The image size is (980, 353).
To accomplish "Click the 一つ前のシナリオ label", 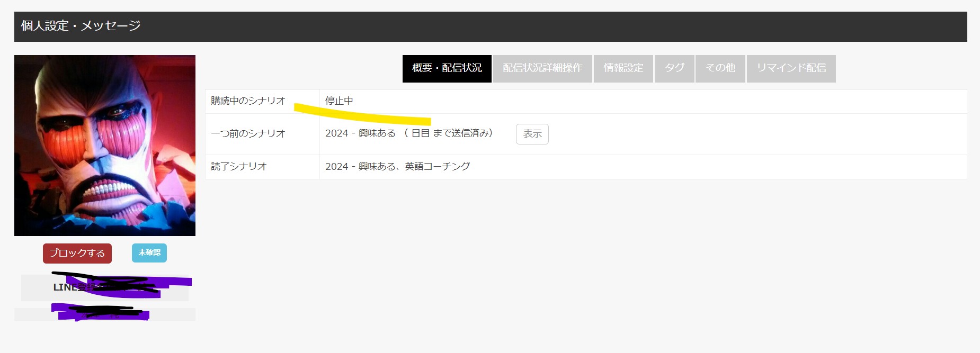I will [248, 133].
